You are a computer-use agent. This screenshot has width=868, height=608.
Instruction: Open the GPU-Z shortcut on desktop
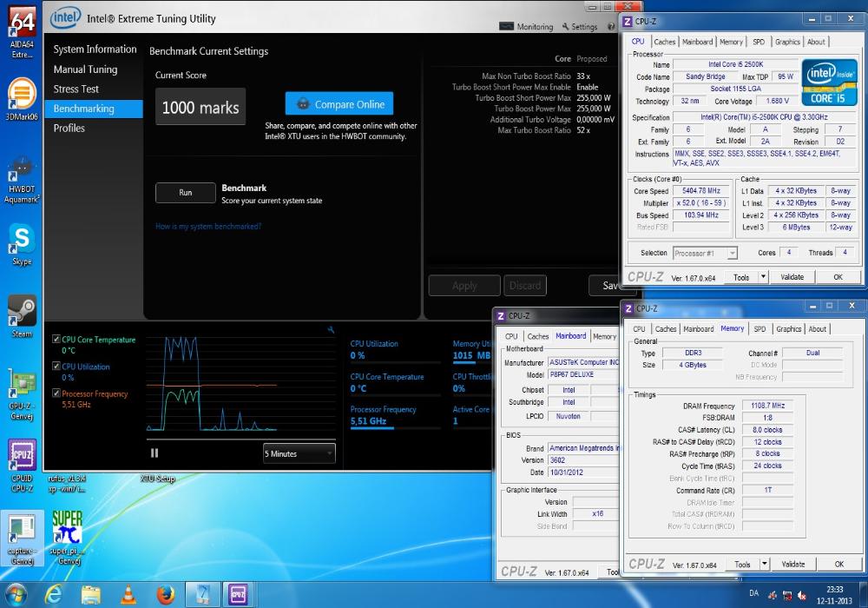coord(22,396)
